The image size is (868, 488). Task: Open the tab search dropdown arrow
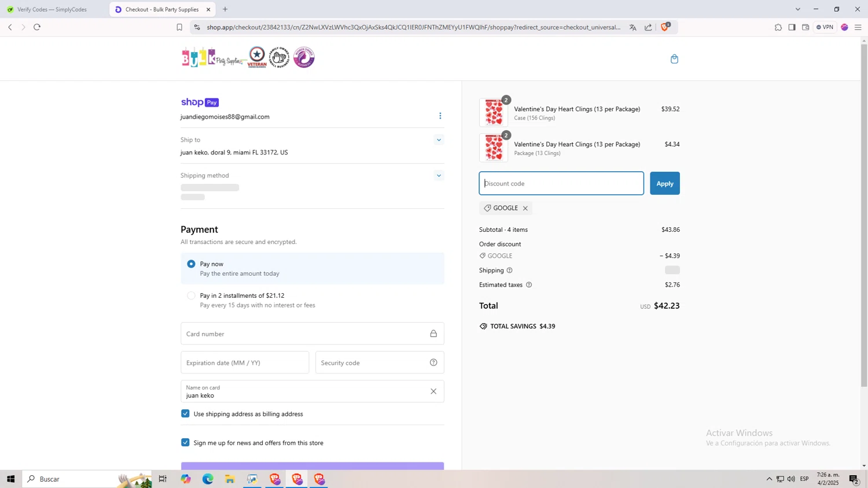point(798,9)
